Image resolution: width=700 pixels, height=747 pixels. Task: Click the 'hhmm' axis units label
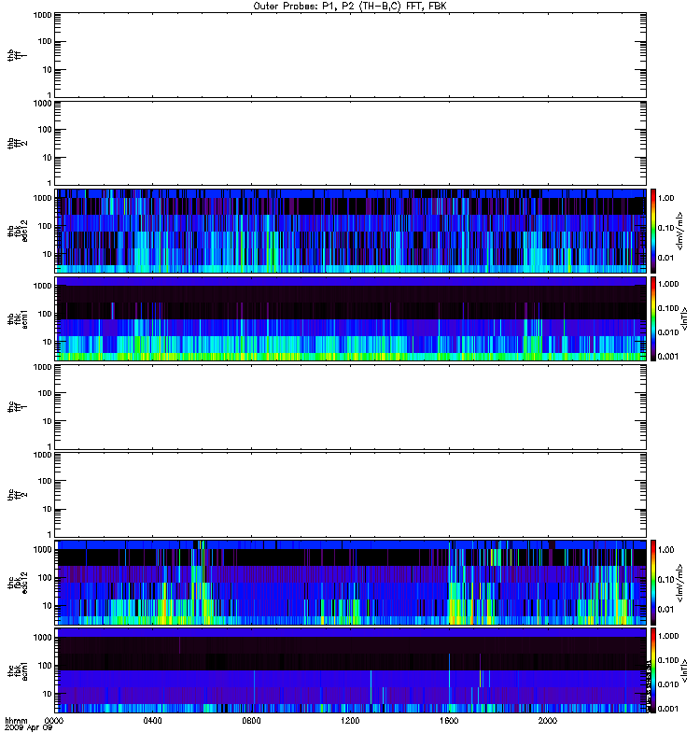(16, 721)
